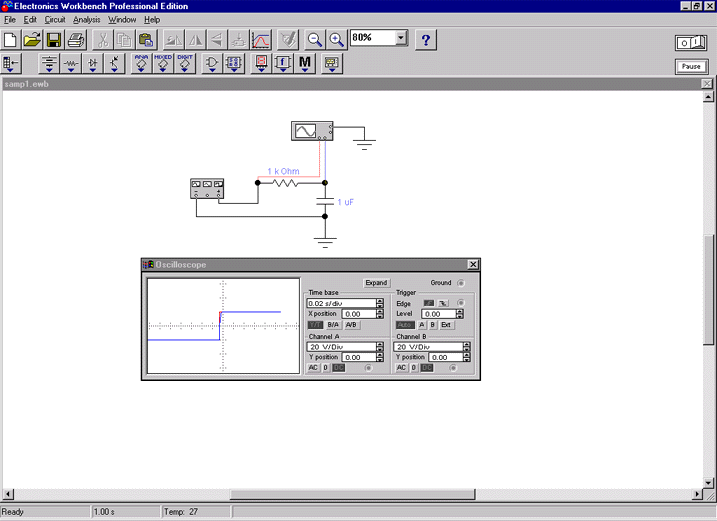
Task: Save circuit with floppy disk icon
Action: (x=54, y=40)
